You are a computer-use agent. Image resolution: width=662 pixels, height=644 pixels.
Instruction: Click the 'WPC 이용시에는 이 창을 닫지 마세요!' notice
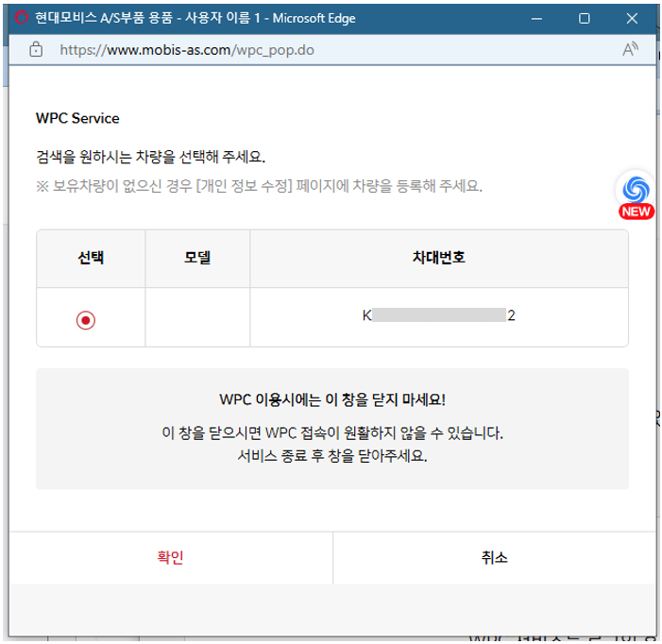click(x=332, y=399)
